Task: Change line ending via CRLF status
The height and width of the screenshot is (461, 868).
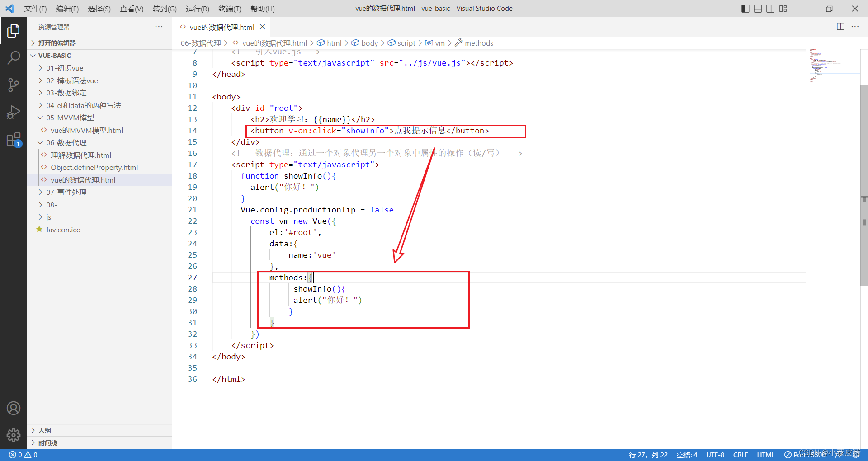Action: tap(741, 455)
